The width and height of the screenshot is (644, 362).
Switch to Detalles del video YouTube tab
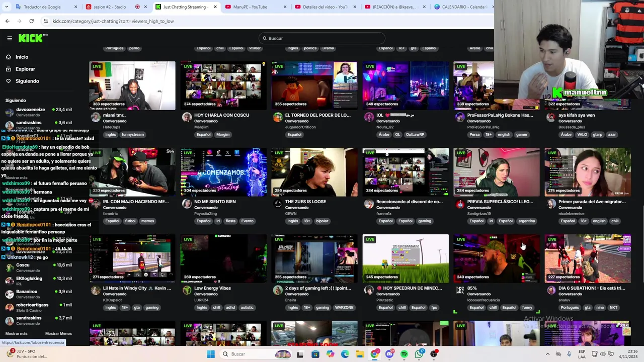(x=325, y=7)
